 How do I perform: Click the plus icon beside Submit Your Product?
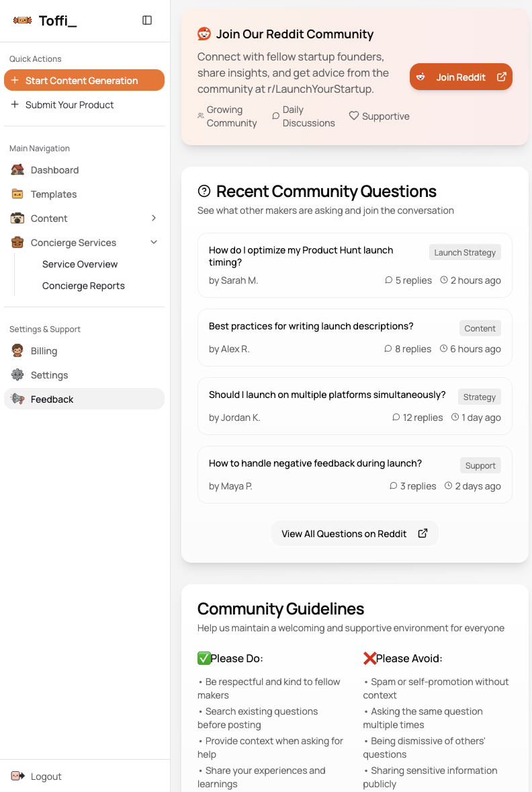(x=15, y=105)
